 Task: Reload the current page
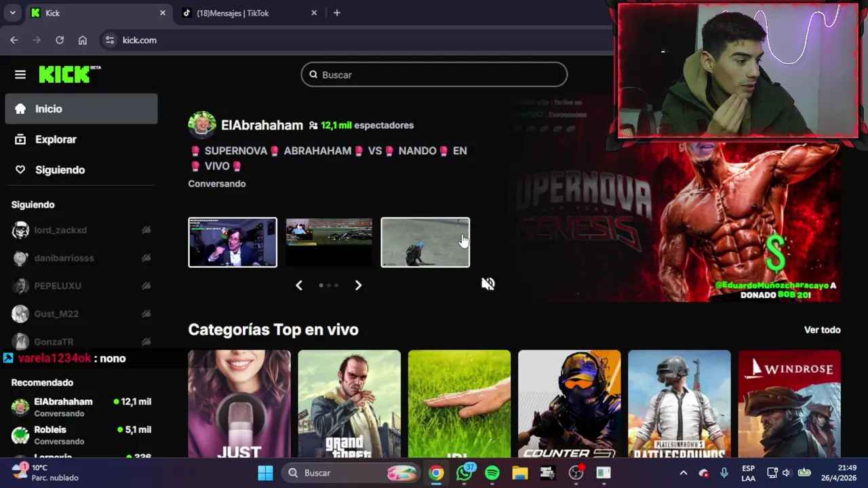[60, 40]
